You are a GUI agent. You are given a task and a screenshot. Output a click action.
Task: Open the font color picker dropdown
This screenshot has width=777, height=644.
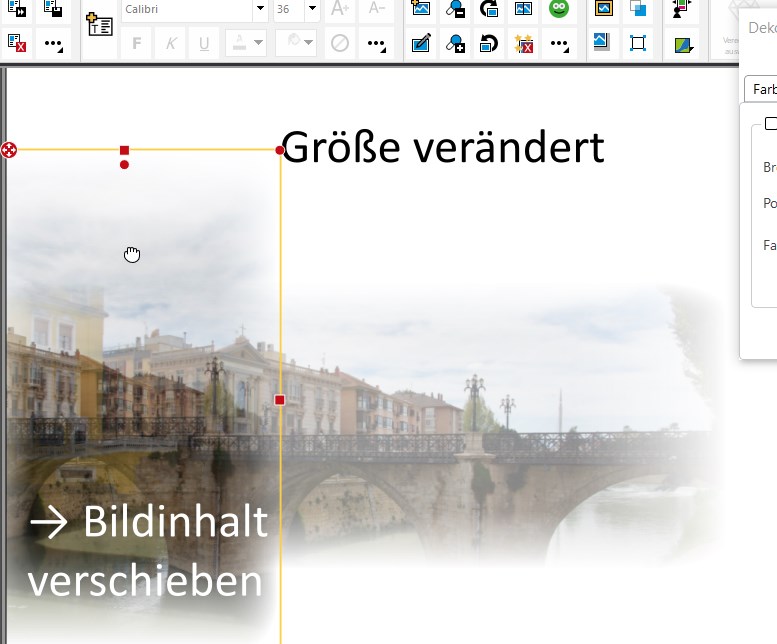pyautogui.click(x=258, y=43)
